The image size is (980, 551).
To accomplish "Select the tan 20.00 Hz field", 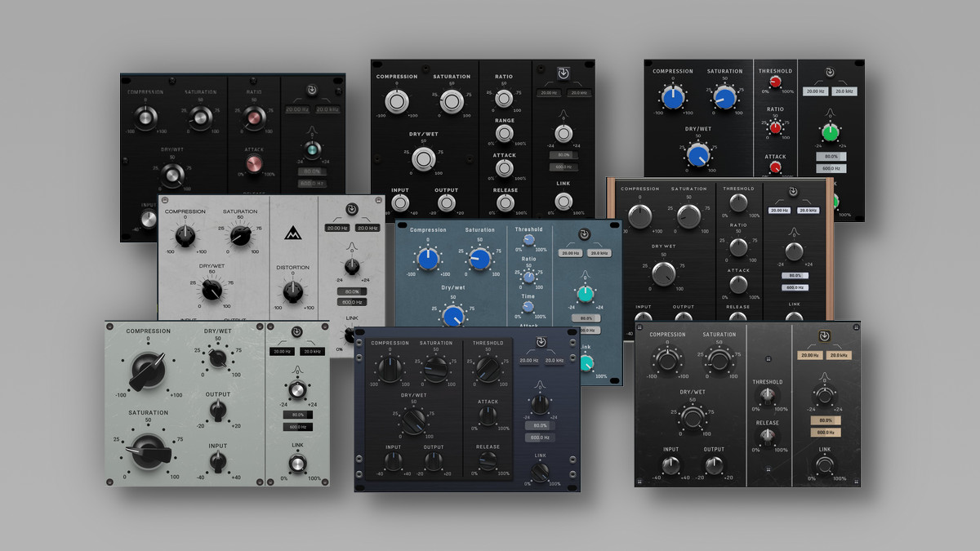I will click(809, 355).
